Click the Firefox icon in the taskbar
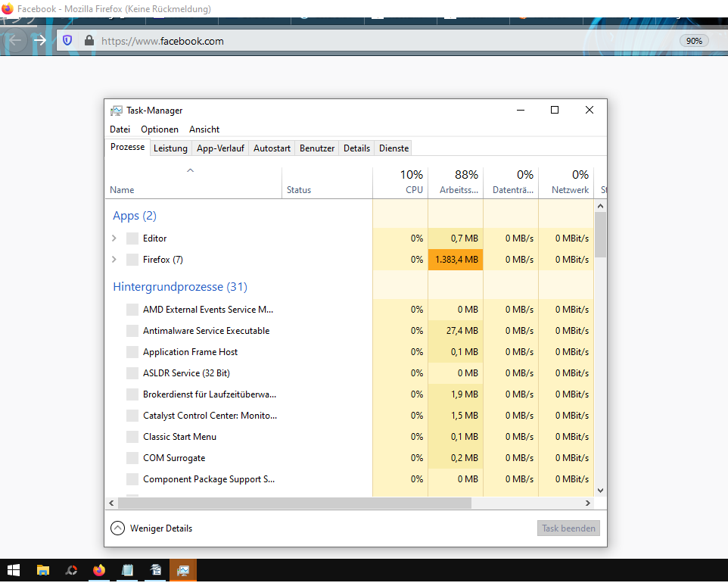 click(x=99, y=571)
